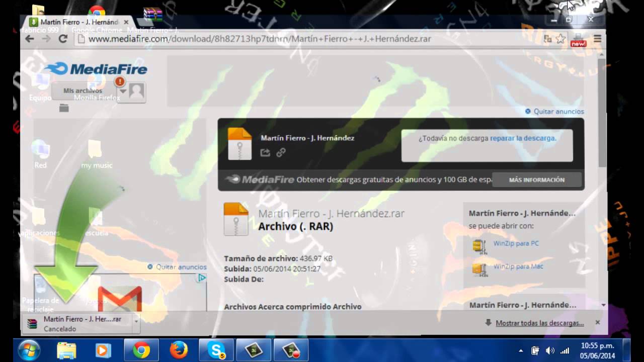This screenshot has height=362, width=644.
Task: Click Mostrar todas las descargas link
Action: coord(540,323)
